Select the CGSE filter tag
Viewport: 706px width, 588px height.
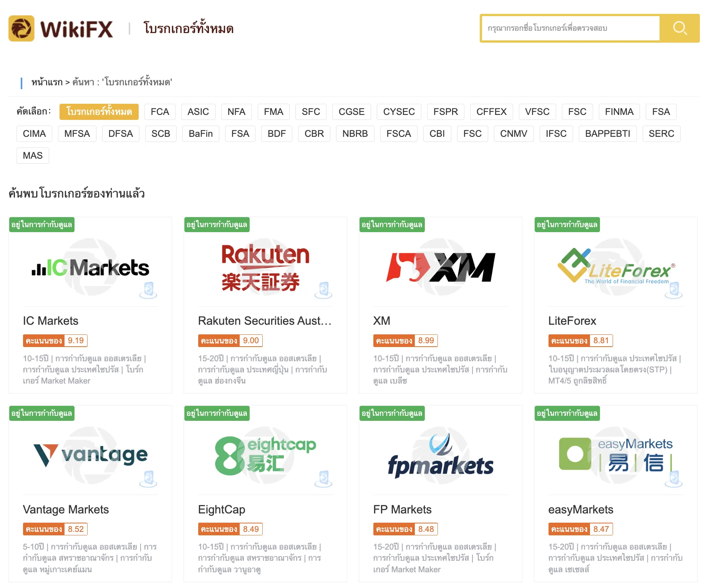pos(351,112)
